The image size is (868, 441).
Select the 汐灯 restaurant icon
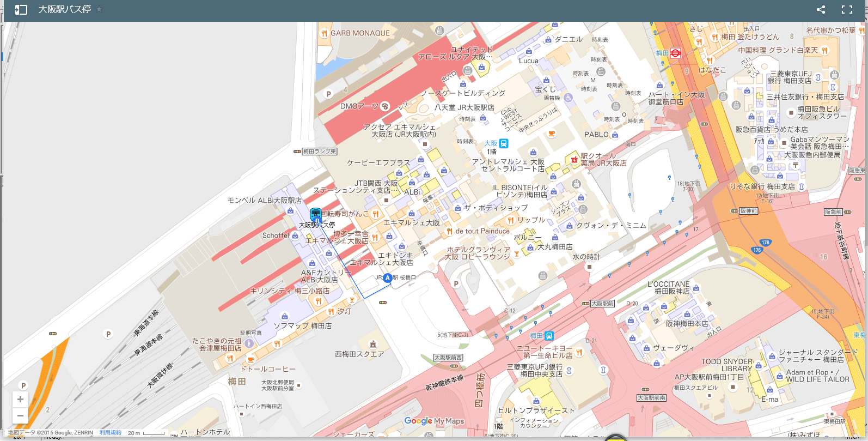[x=331, y=312]
